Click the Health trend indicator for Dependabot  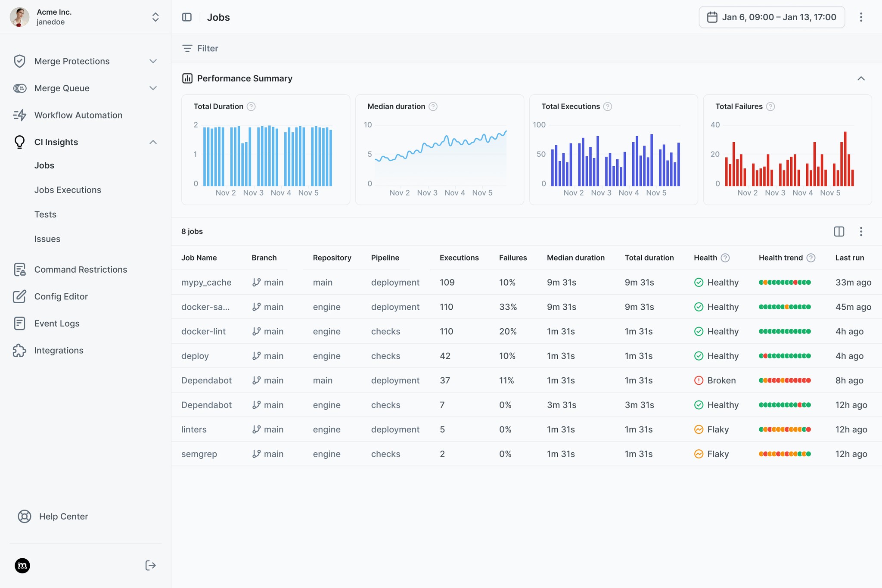coord(786,380)
